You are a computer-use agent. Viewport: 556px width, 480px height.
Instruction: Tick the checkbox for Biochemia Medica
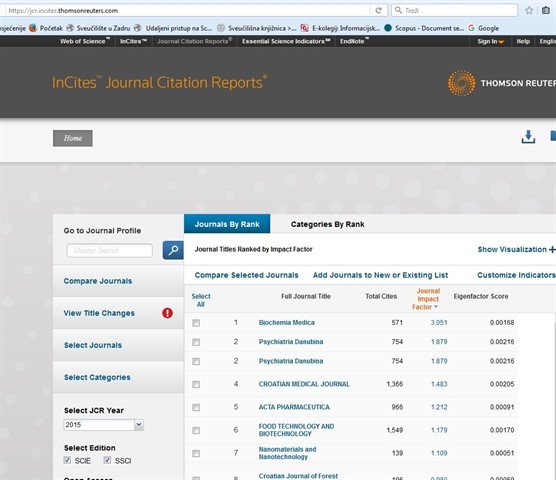196,323
